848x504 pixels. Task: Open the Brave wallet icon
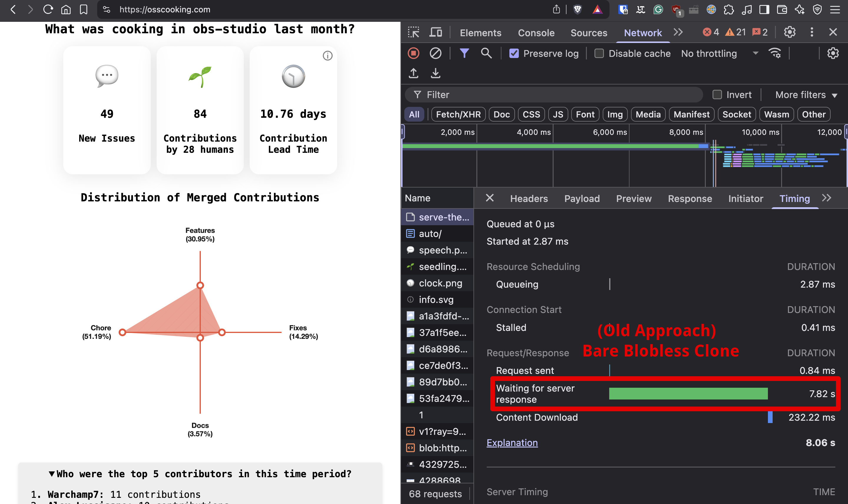(x=782, y=9)
